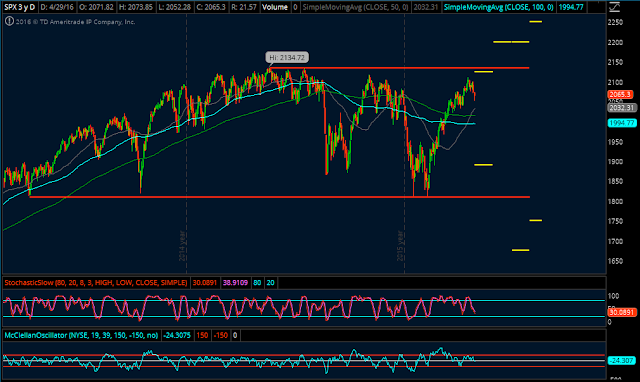Screen dimensions: 640x382
Task: Click the 1994.77 value in the header
Action: pos(571,7)
